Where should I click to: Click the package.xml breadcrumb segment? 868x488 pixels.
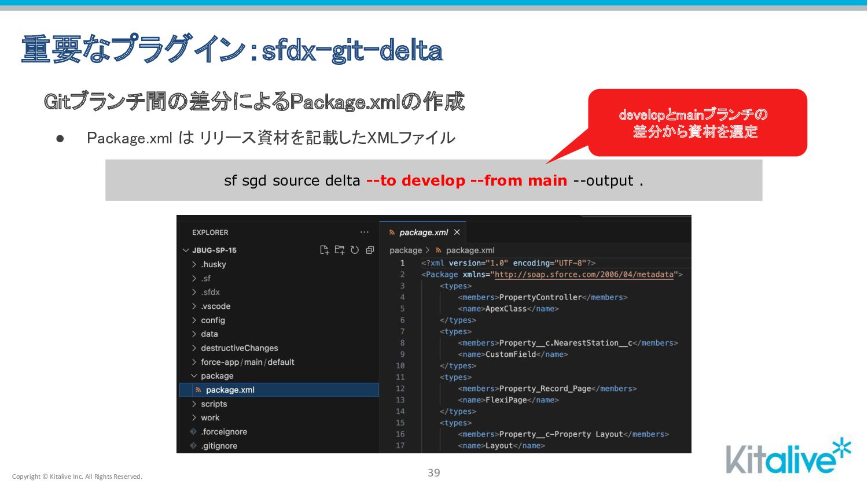point(470,250)
